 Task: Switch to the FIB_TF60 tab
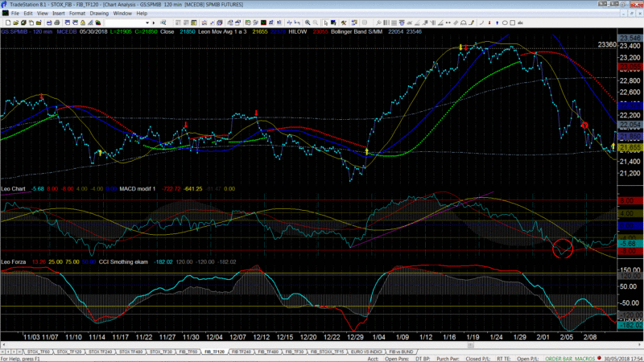pyautogui.click(x=188, y=352)
